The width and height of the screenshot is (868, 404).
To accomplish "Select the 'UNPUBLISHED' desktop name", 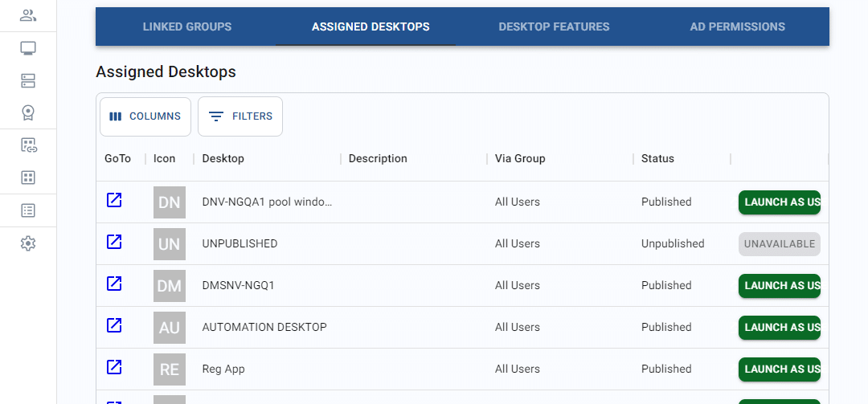I will (x=240, y=244).
